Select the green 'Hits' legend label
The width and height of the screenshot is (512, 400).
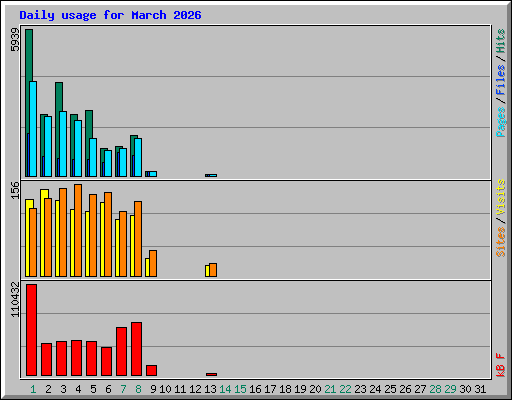(501, 41)
